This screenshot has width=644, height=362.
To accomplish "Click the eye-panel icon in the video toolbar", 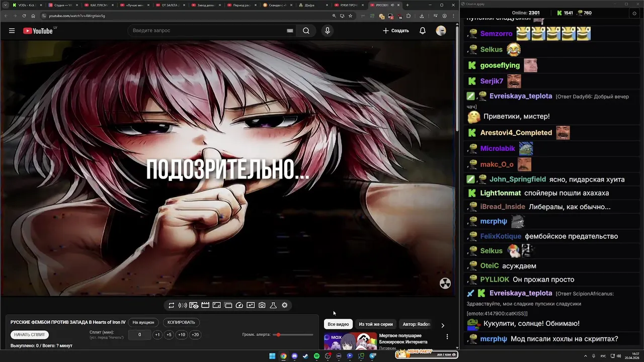I will tap(194, 305).
